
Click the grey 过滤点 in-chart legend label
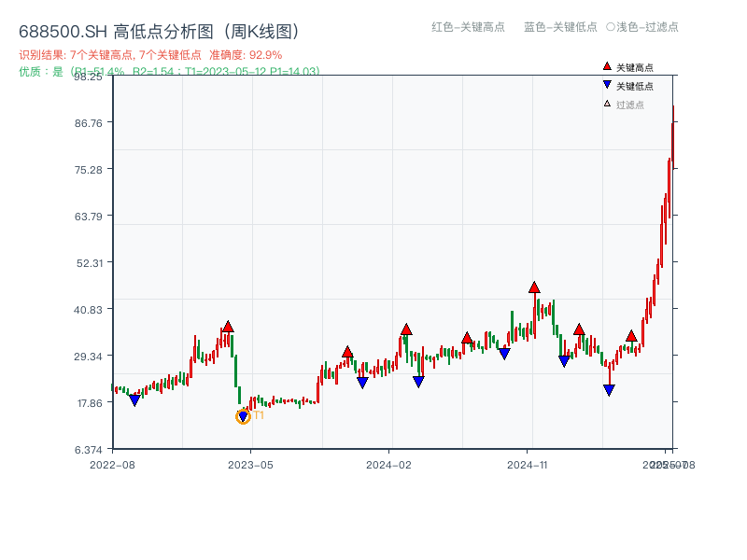click(629, 105)
